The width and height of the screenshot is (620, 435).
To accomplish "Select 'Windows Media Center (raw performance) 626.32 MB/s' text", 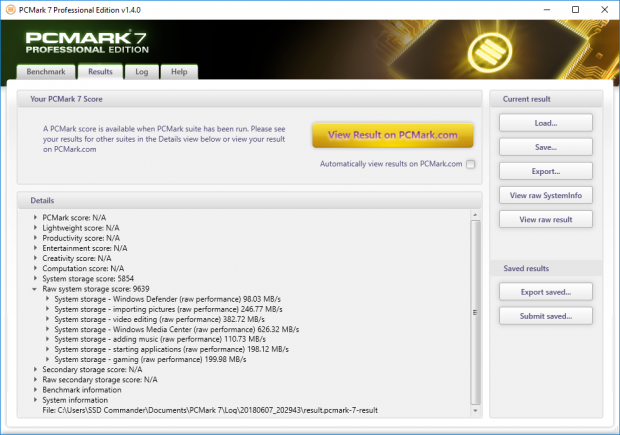I will (206, 329).
